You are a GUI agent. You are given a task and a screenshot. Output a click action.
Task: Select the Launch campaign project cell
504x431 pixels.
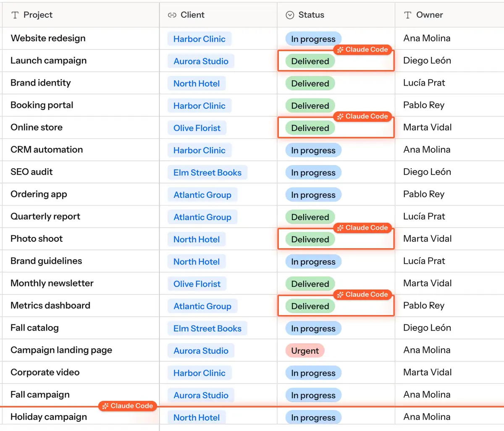[x=81, y=61]
